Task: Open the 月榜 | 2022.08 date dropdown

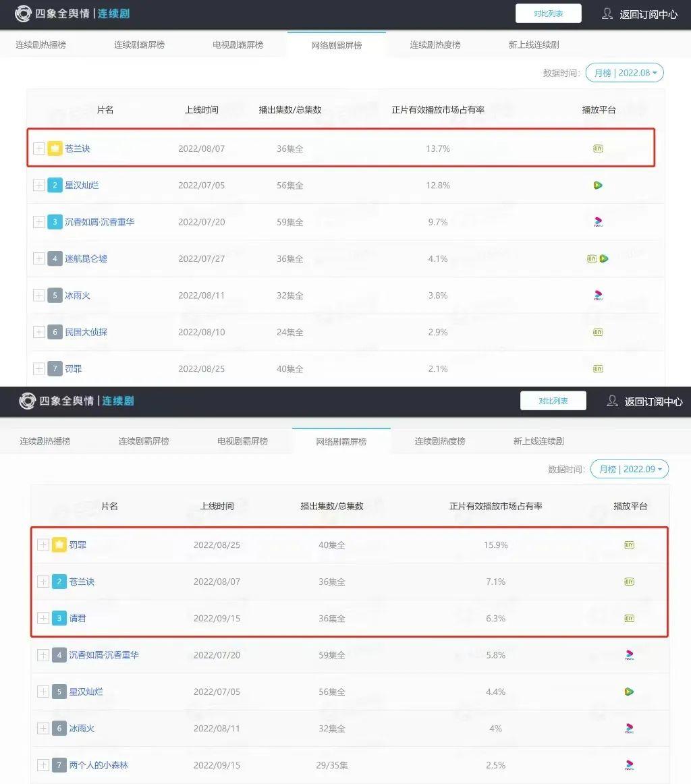Action: click(624, 72)
